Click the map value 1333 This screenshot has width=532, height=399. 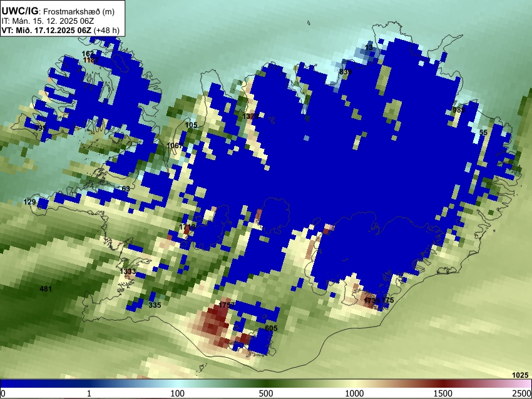tap(128, 271)
